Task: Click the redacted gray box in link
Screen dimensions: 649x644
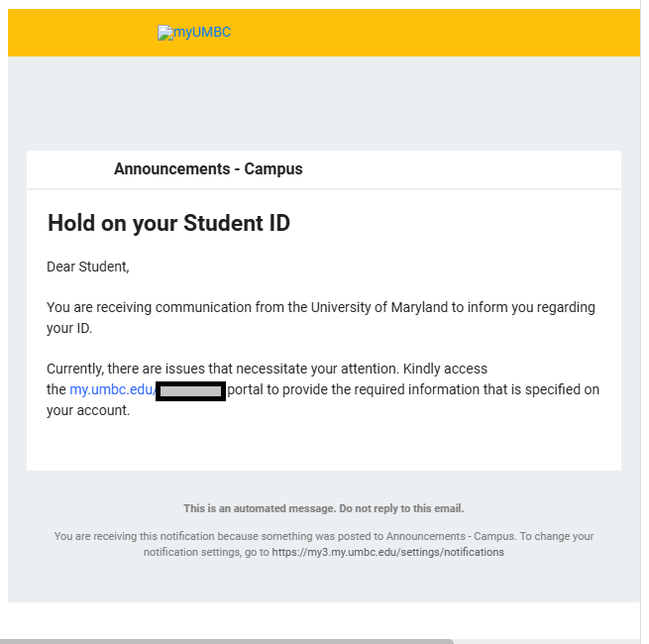Action: [x=191, y=390]
